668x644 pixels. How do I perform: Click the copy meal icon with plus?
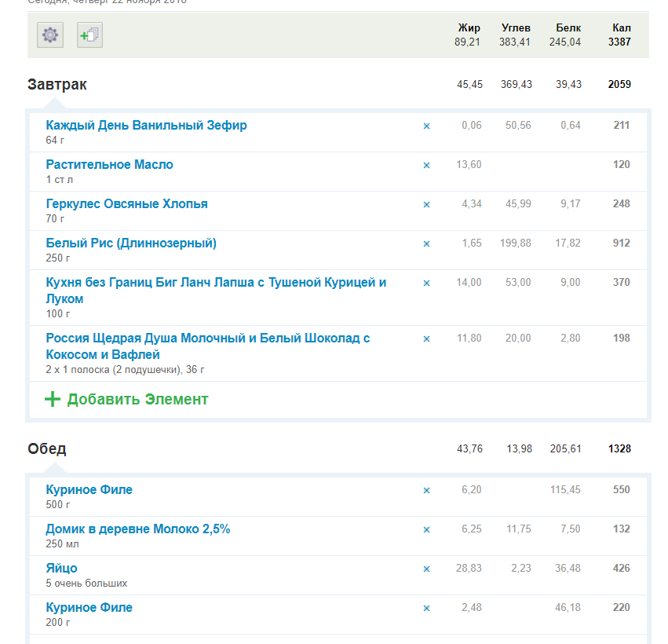(89, 35)
